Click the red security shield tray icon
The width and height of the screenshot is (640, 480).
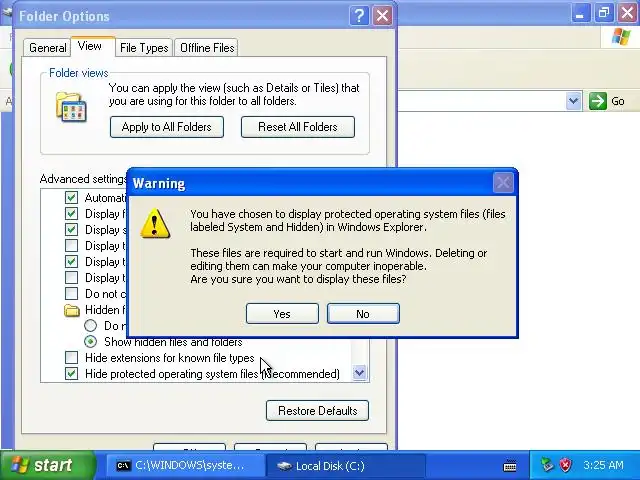tap(565, 465)
